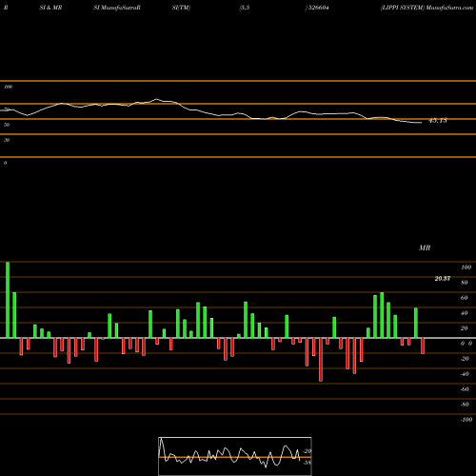Open the mini overview chart thumbnail

(235, 456)
